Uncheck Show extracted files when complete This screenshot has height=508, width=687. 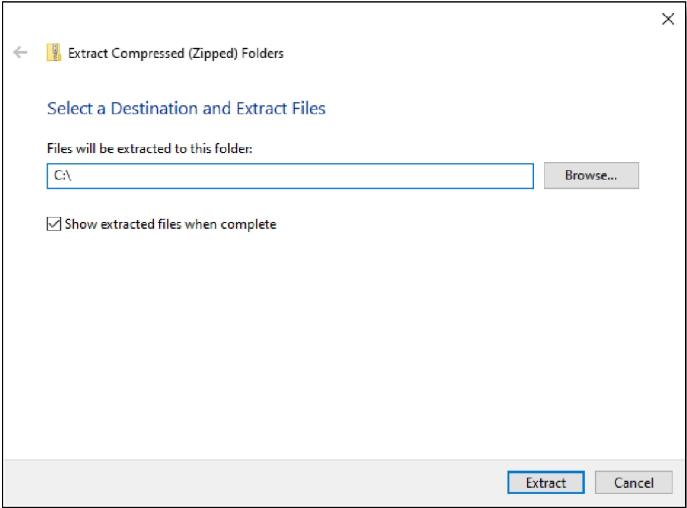(x=54, y=225)
